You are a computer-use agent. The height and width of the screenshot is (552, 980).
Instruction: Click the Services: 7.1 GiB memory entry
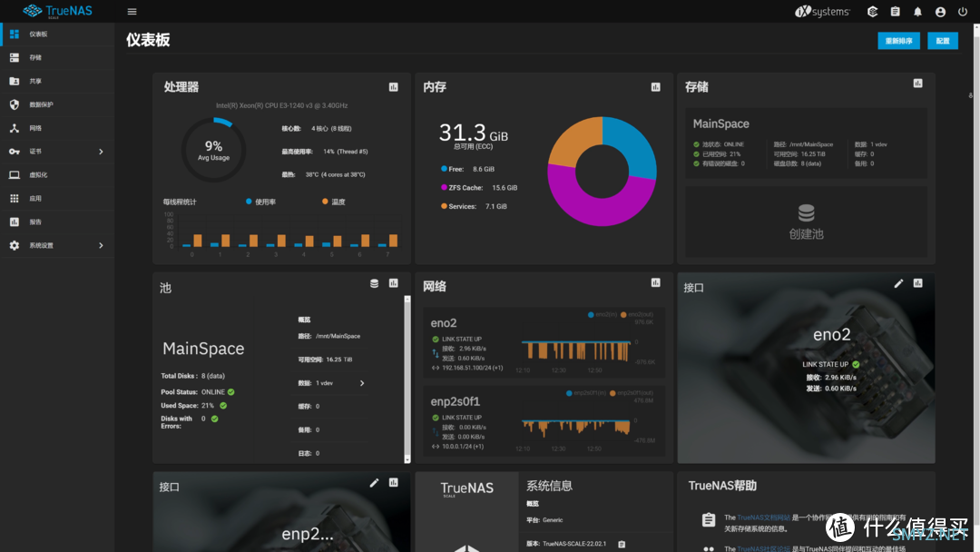[x=474, y=206]
